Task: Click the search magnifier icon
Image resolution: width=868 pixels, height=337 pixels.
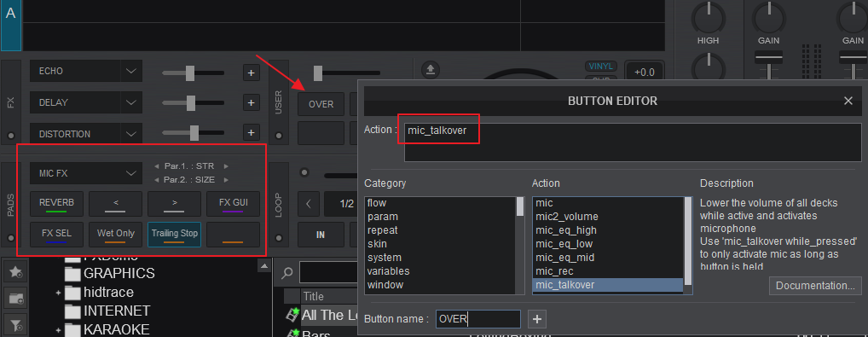Action: [x=286, y=273]
